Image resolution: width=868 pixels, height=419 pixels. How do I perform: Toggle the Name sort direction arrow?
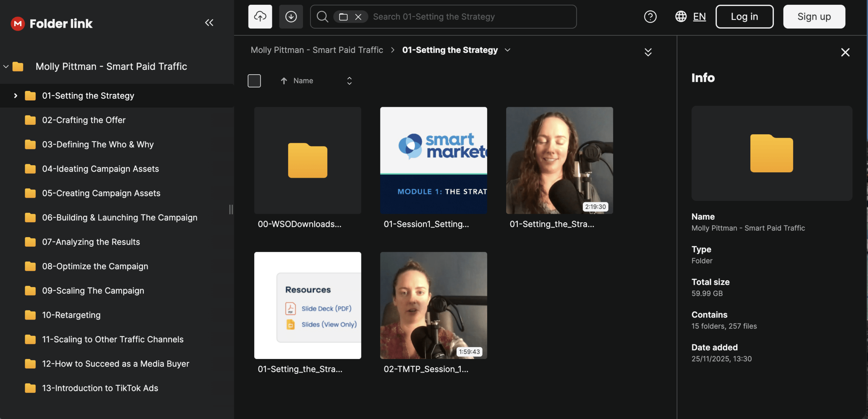point(284,81)
